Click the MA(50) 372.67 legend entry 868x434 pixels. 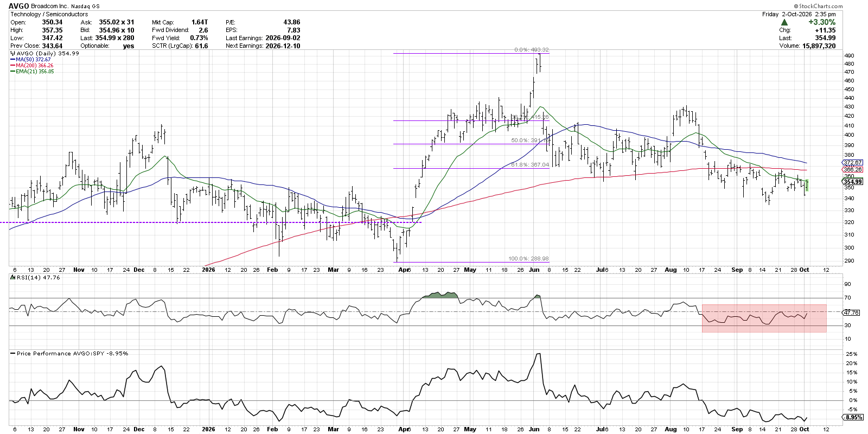point(33,60)
